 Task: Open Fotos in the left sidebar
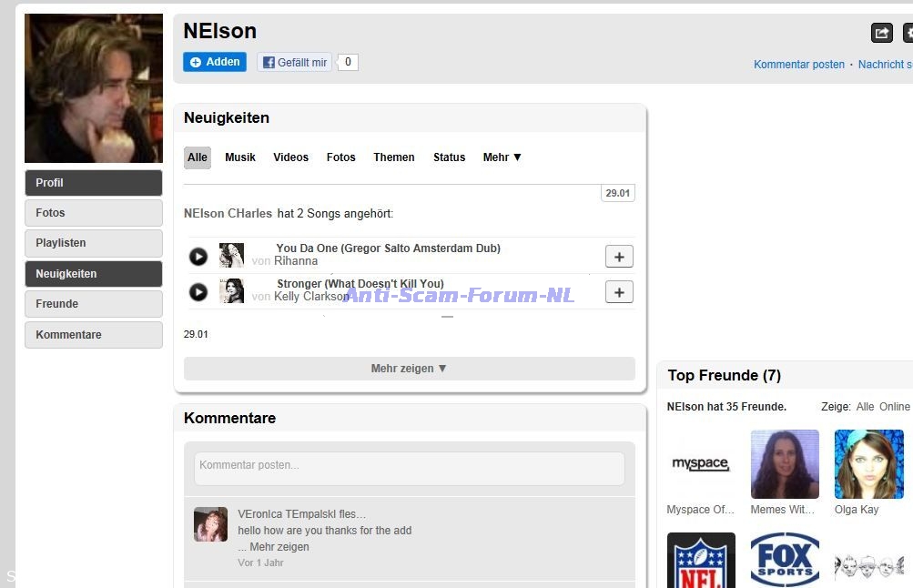[94, 213]
